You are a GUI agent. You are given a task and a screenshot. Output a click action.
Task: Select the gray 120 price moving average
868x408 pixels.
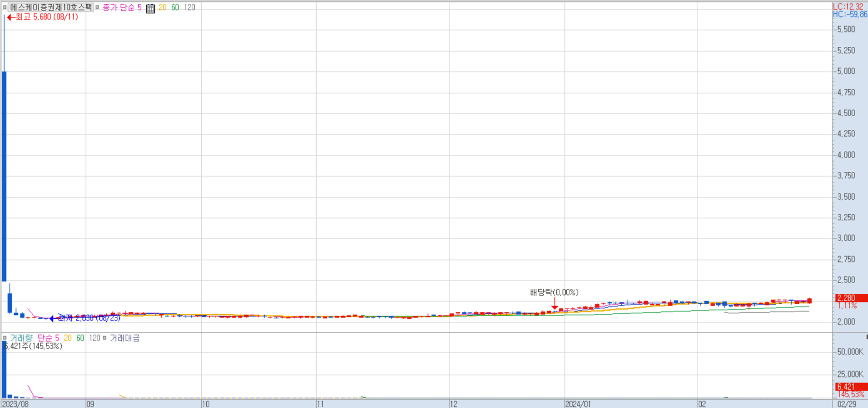pos(189,7)
